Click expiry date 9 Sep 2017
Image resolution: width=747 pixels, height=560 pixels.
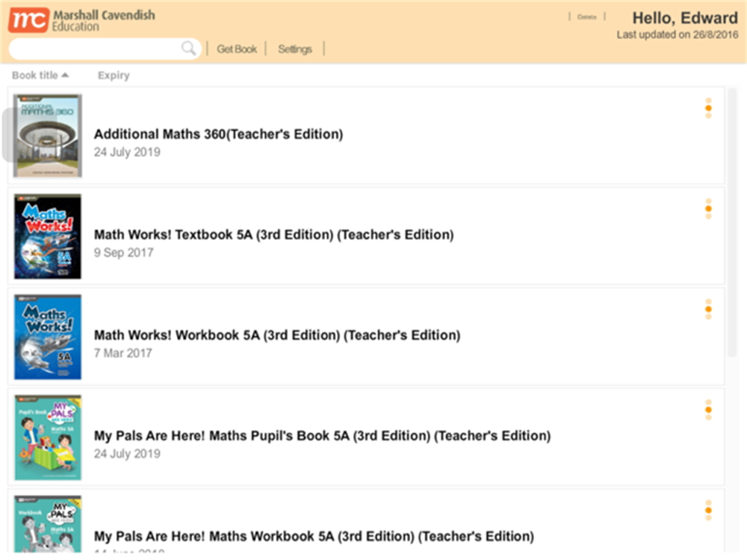click(123, 252)
